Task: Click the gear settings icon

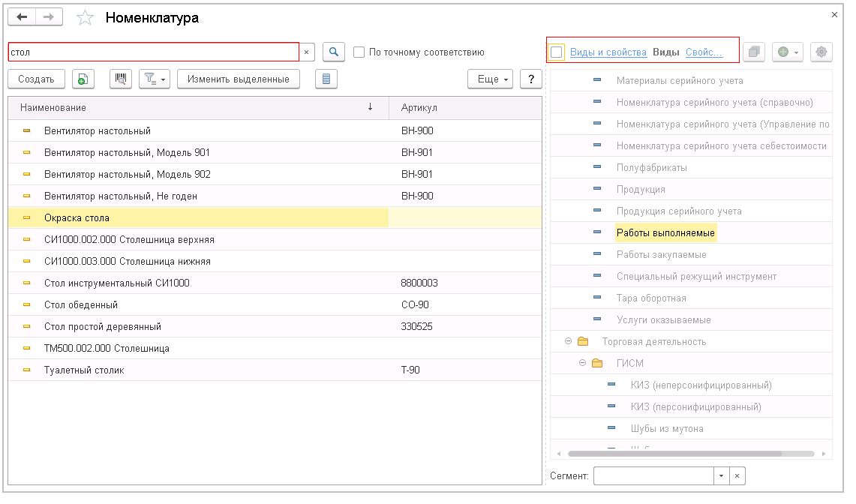Action: coord(821,52)
